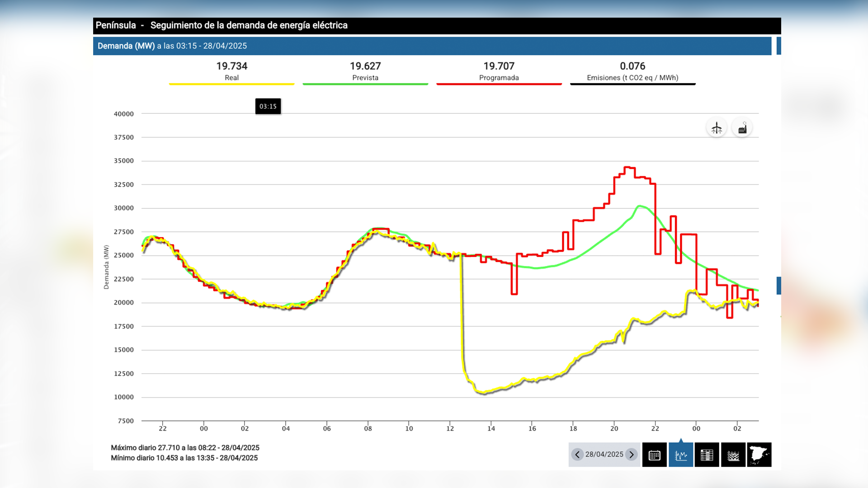This screenshot has width=868, height=488.
Task: Select the line chart view icon
Action: pyautogui.click(x=681, y=455)
